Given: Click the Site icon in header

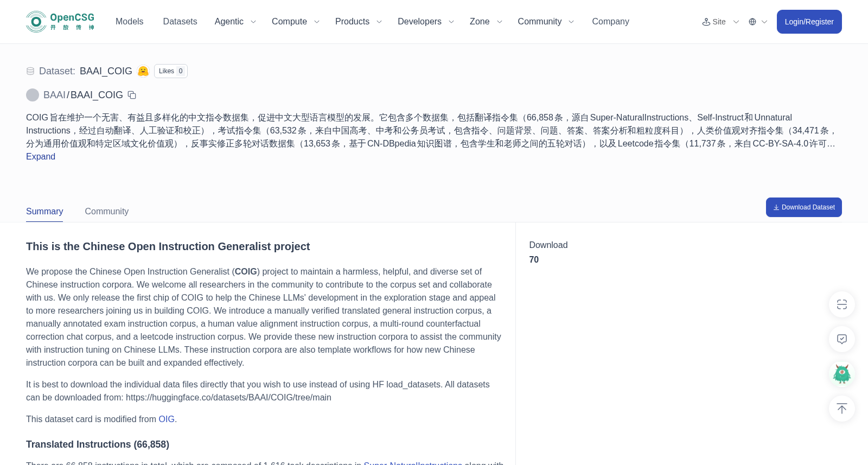Looking at the screenshot, I should click(x=706, y=22).
